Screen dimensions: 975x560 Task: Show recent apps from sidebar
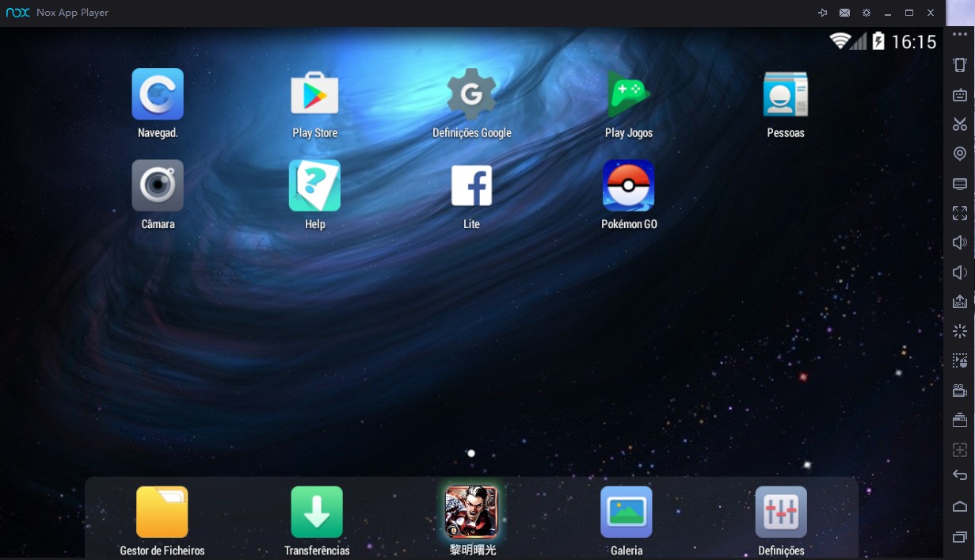pyautogui.click(x=960, y=537)
